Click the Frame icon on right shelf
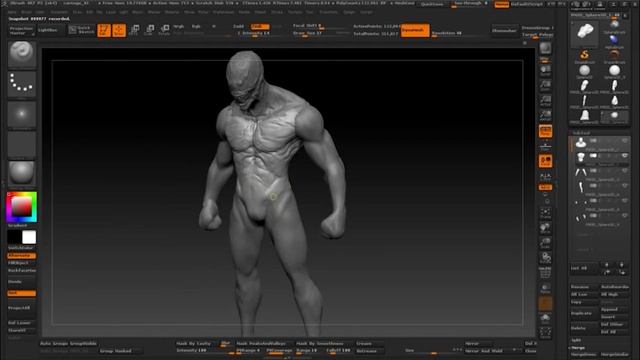640x360 pixels. tap(545, 213)
